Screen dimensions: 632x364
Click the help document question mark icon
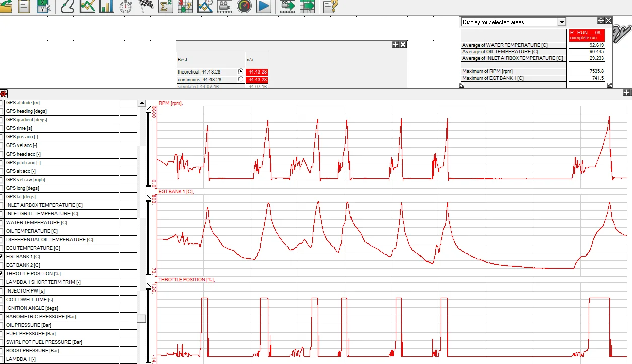click(x=330, y=6)
